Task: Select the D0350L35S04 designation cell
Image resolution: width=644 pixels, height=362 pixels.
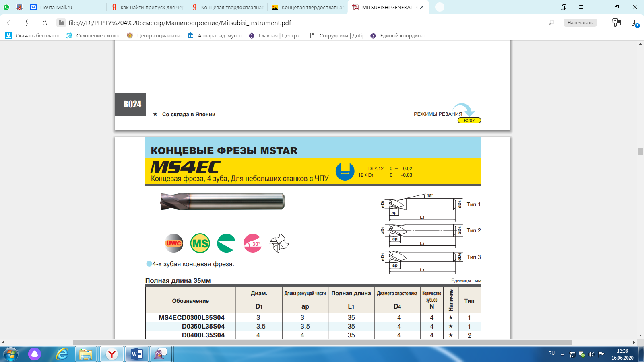Action: click(x=191, y=326)
